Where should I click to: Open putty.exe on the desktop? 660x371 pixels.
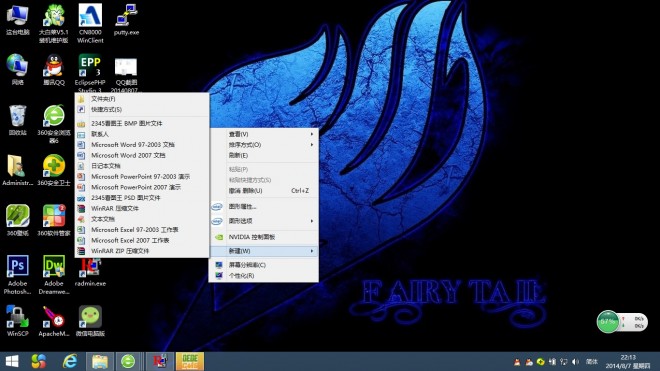[x=126, y=20]
